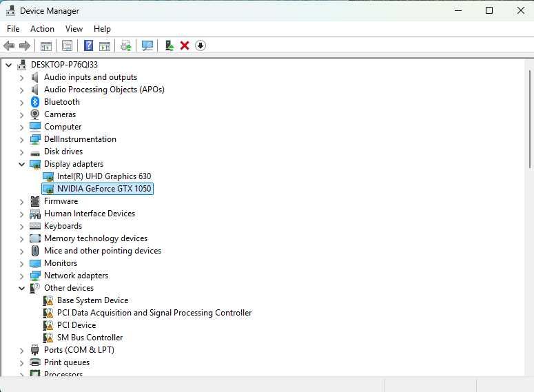The image size is (534, 392).
Task: Toggle the action pane toolbar icon
Action: pos(105,45)
